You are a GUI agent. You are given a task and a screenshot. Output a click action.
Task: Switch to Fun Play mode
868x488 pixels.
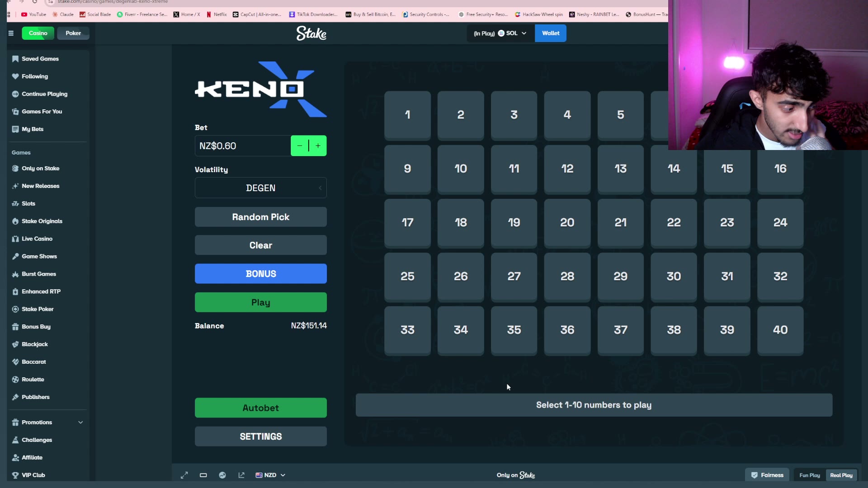click(810, 475)
